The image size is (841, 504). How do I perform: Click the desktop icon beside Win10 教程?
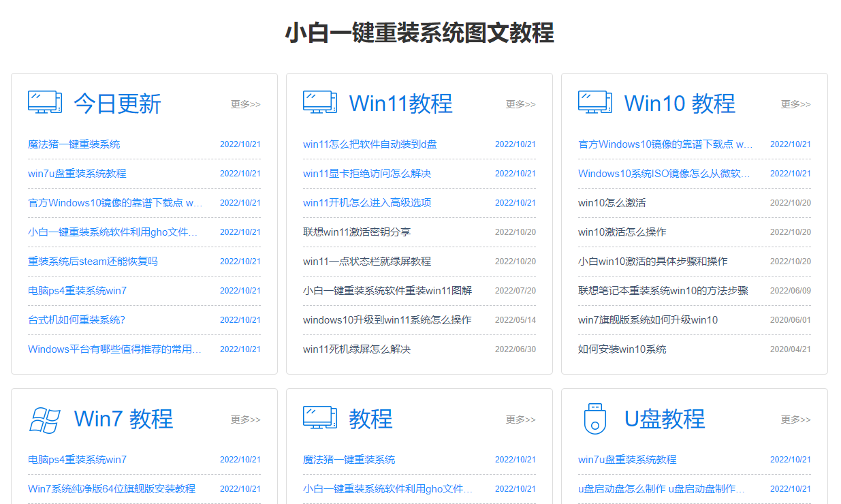pos(595,102)
